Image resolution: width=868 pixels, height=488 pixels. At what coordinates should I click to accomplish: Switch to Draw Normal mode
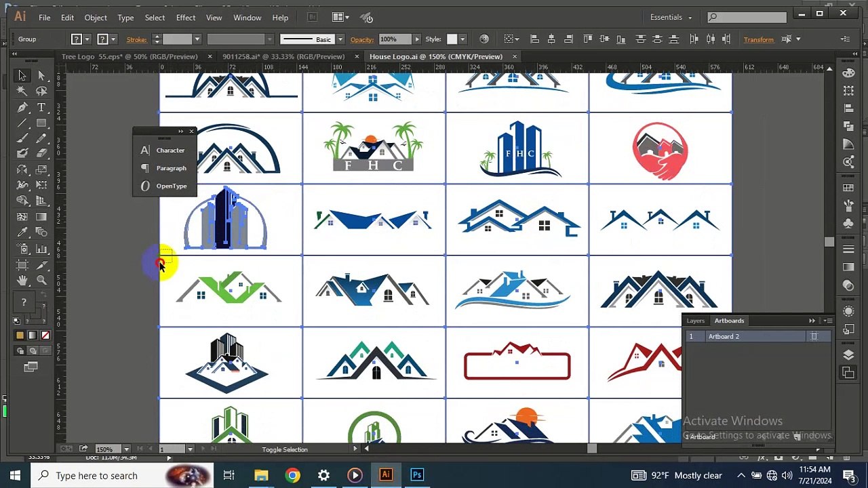(20, 351)
